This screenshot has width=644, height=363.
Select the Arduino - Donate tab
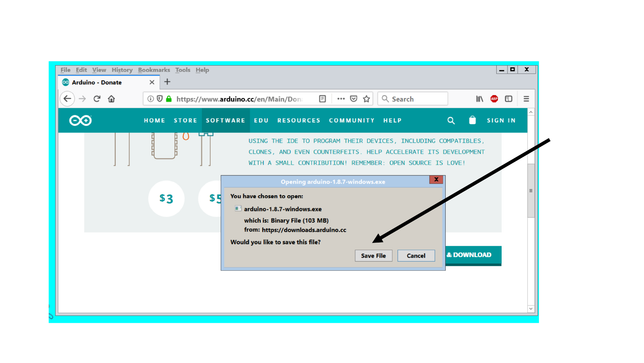(x=109, y=82)
